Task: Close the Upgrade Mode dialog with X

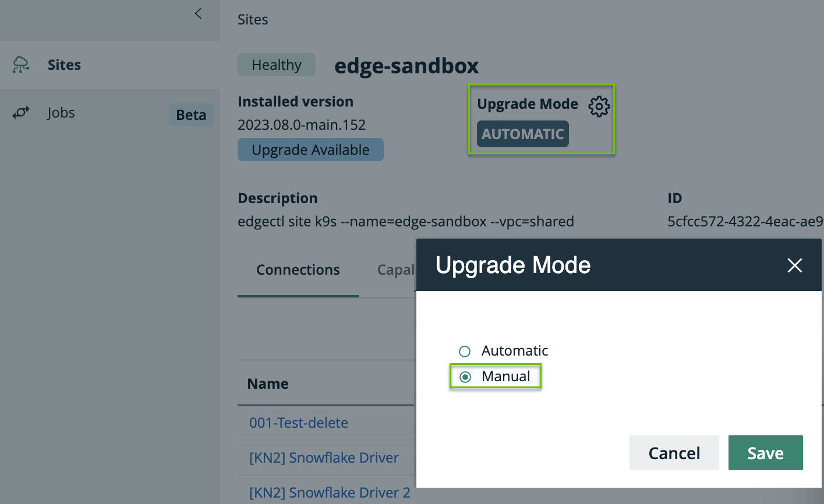Action: [794, 265]
